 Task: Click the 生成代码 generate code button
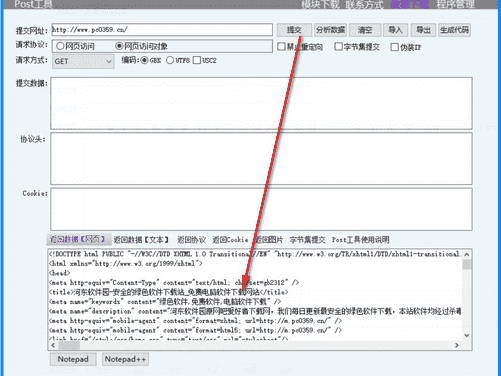pyautogui.click(x=454, y=30)
